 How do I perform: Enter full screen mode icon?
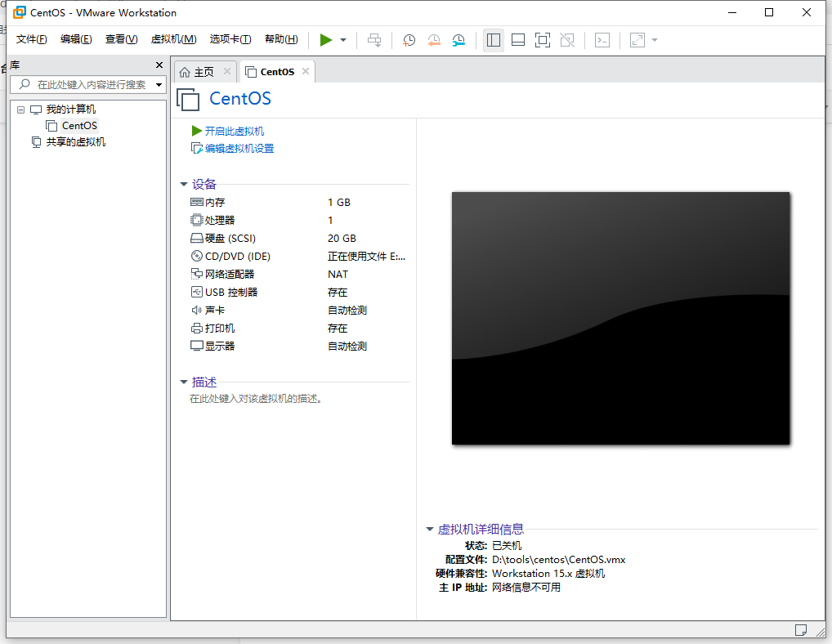click(543, 40)
